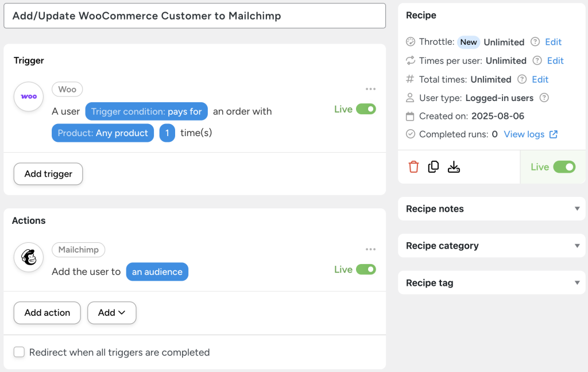Duplicate the recipe via the copy icon

pyautogui.click(x=434, y=166)
